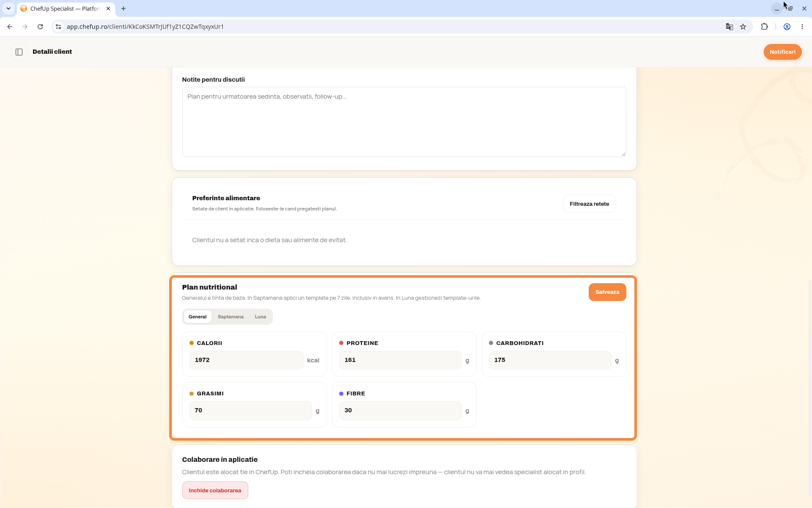Open site information icon in address bar

58,27
